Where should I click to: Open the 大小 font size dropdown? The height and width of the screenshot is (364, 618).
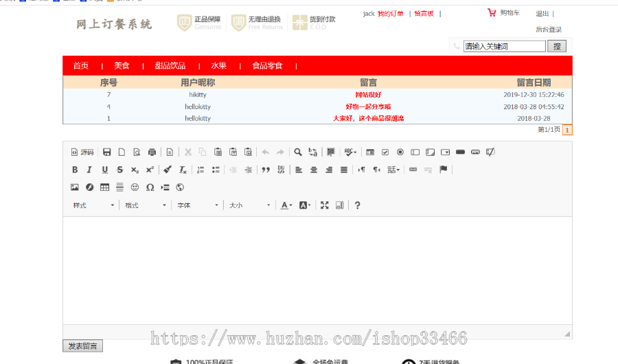250,205
